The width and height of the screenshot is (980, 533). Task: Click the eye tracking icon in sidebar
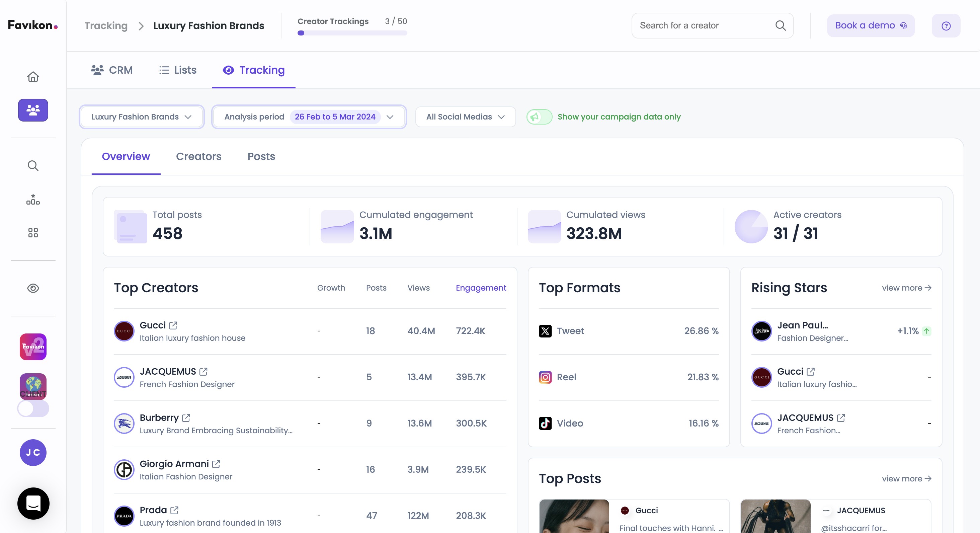pos(33,288)
